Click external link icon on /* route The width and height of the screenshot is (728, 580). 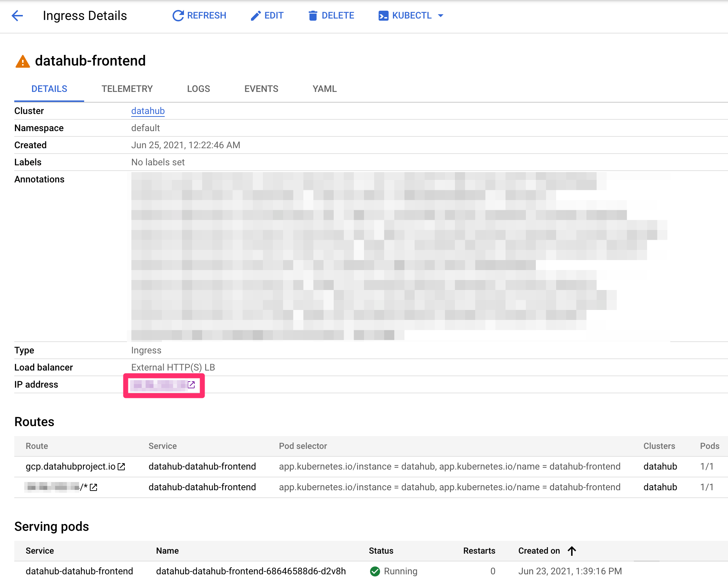94,487
